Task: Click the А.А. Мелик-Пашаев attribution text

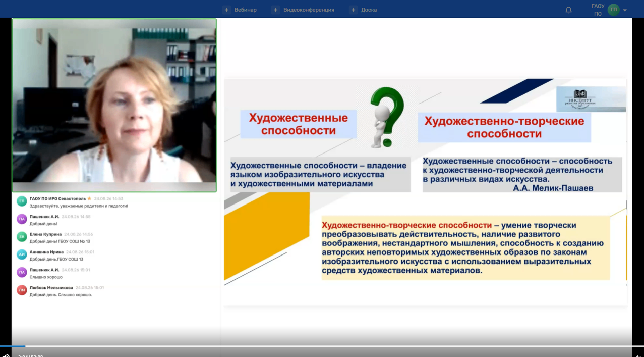Action: click(x=553, y=188)
